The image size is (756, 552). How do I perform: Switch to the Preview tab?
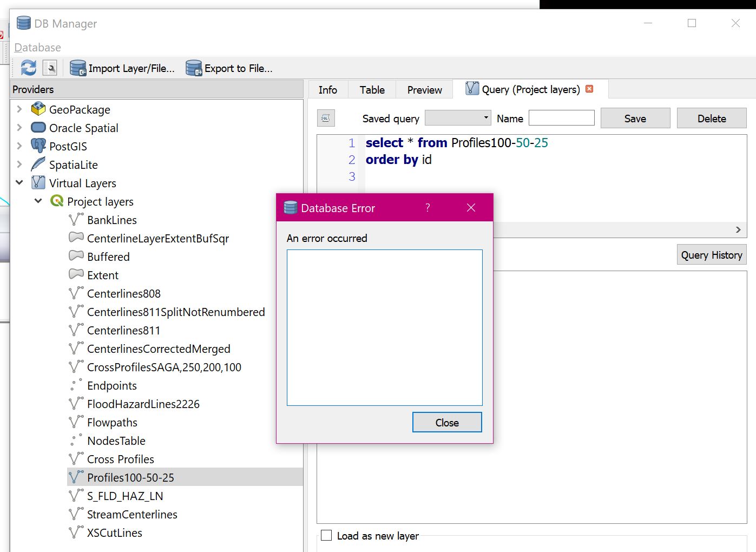click(x=424, y=90)
